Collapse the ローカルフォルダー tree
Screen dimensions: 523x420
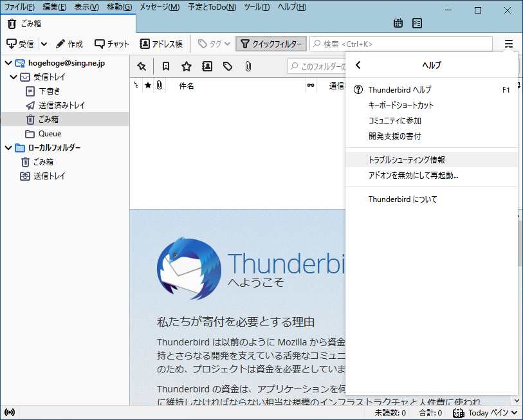[8, 147]
